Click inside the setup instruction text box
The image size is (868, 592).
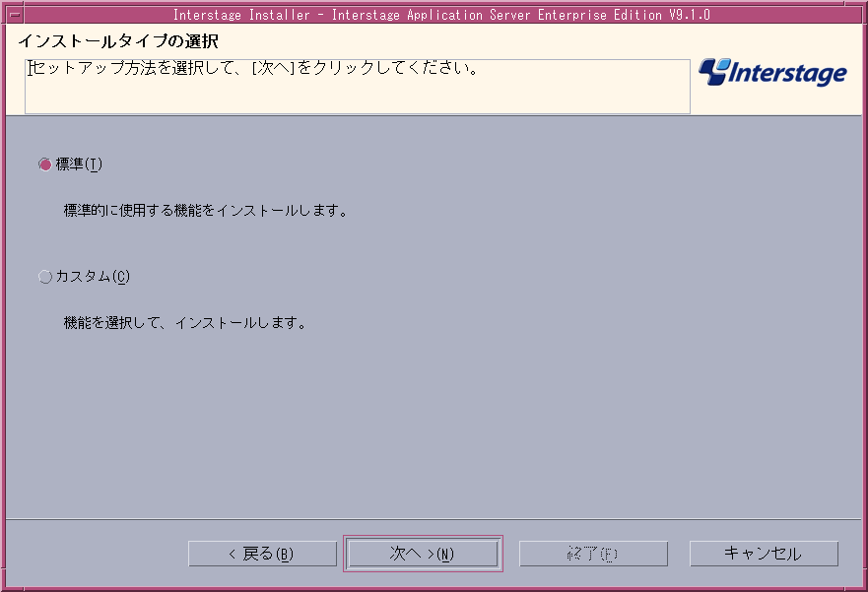point(358,87)
